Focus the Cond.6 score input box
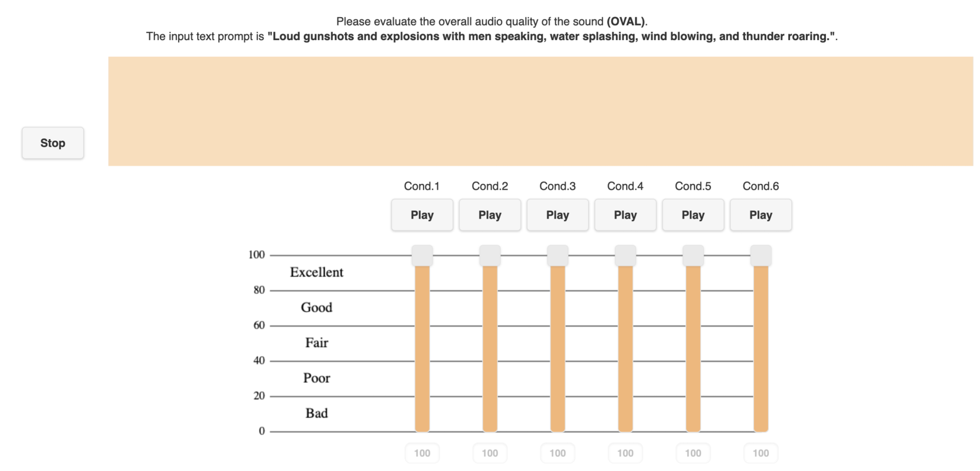The height and width of the screenshot is (471, 980). (x=761, y=453)
